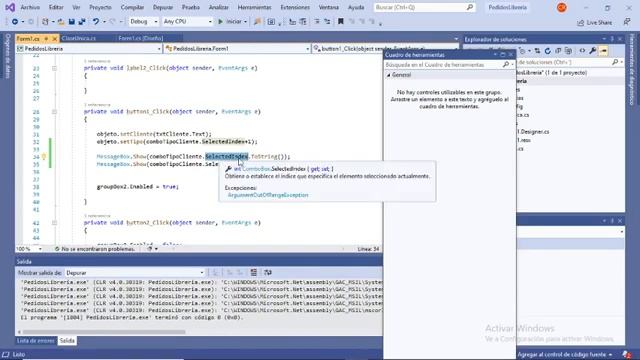Viewport: 640px width, 360px height.
Task: Open the Herramientas de diagnóstico side tab
Action: coord(632,69)
